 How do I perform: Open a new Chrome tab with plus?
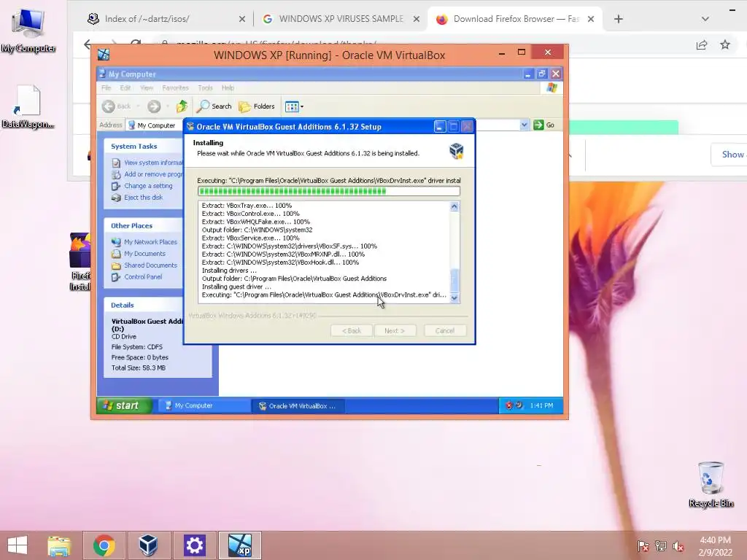pyautogui.click(x=619, y=19)
